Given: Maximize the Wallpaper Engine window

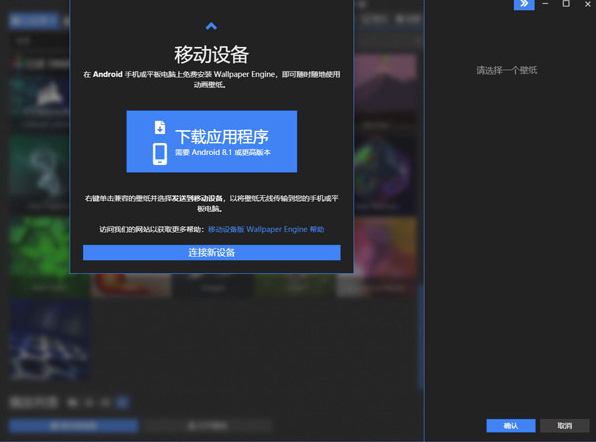Looking at the screenshot, I should 566,4.
